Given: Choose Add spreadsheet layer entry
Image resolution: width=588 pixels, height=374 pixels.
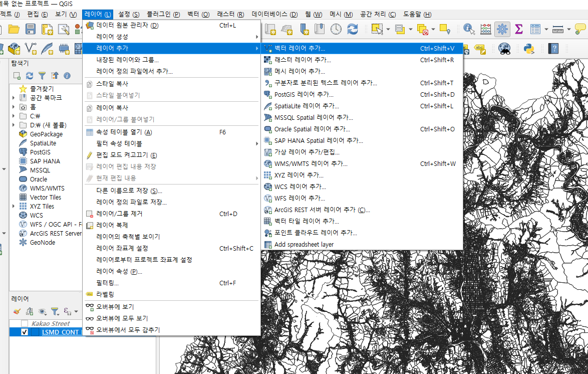Looking at the screenshot, I should click(362, 245).
